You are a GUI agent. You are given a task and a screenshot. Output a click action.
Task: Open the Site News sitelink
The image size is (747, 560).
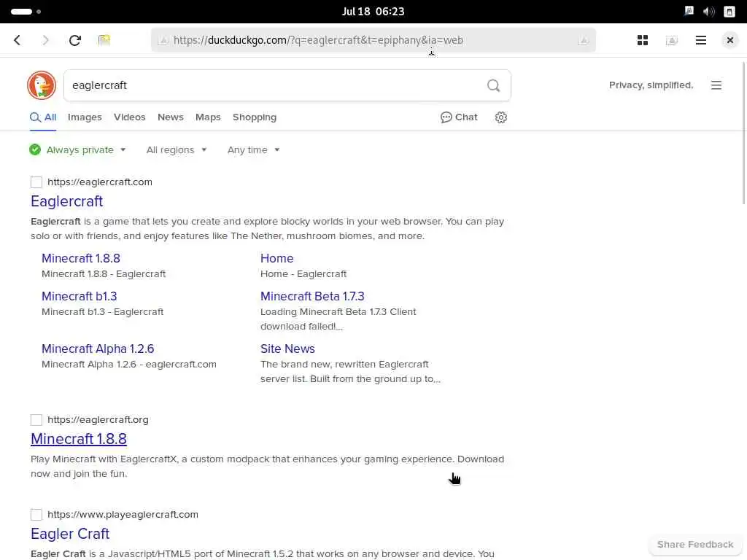click(x=287, y=349)
